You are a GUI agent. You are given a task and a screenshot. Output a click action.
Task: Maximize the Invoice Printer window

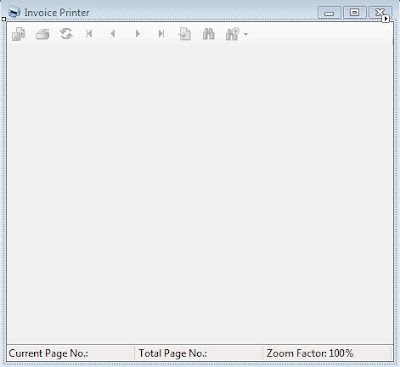tap(355, 13)
